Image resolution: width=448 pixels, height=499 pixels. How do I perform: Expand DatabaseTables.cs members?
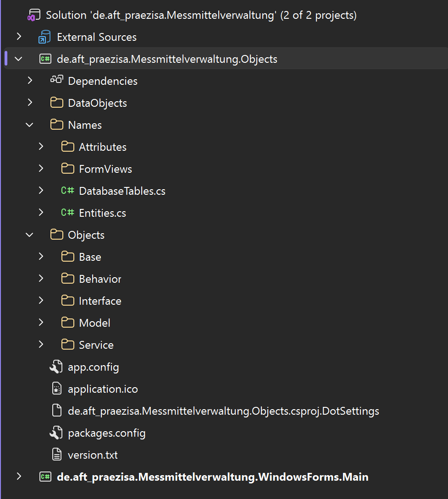click(41, 190)
